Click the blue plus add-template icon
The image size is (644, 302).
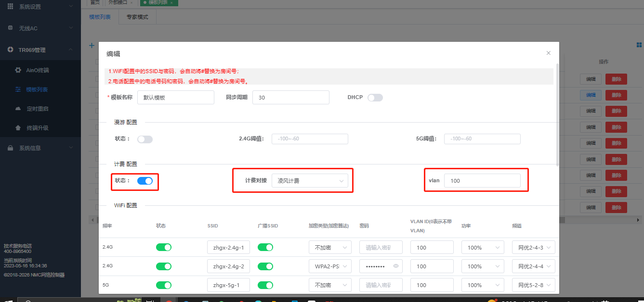tap(92, 46)
